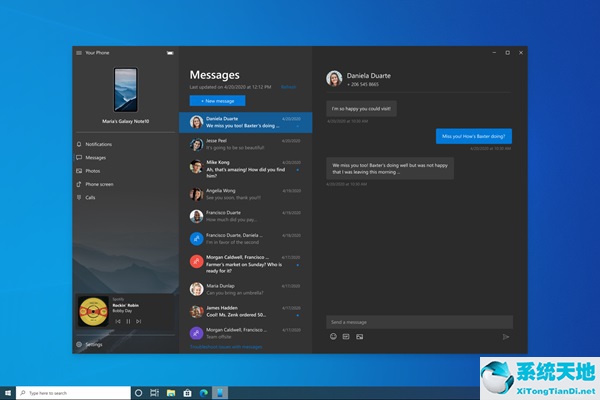Open Francisco Duarte single conversation
The image size is (600, 400).
(246, 216)
